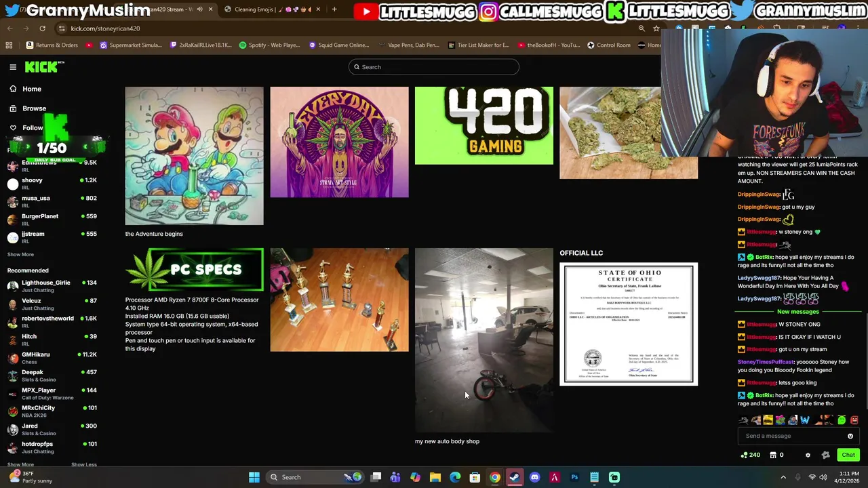Toggle the taskbar volume icon
This screenshot has width=868, height=488.
click(x=823, y=477)
